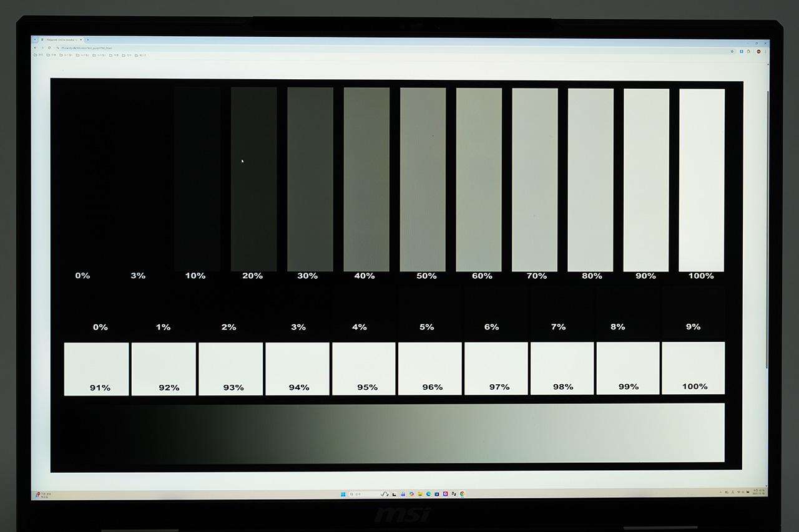This screenshot has height=532, width=799.
Task: Click the taskbar clock and date
Action: [x=759, y=492]
